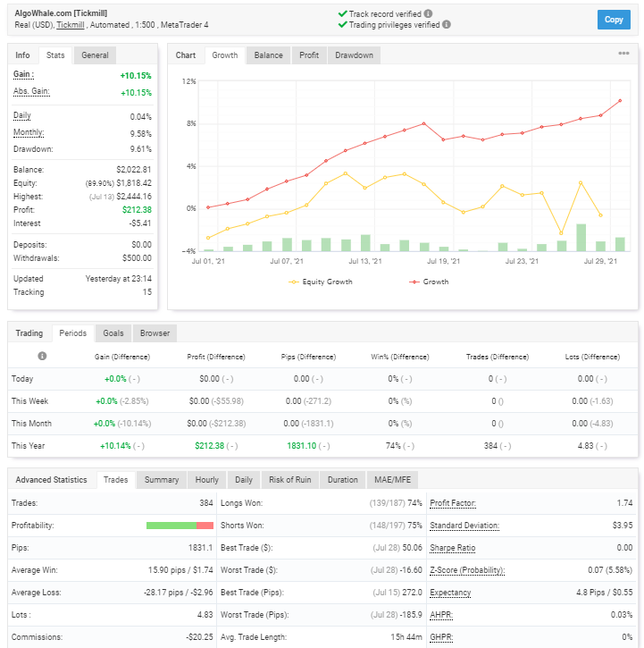Switch chart to Drawdown tab

[354, 55]
